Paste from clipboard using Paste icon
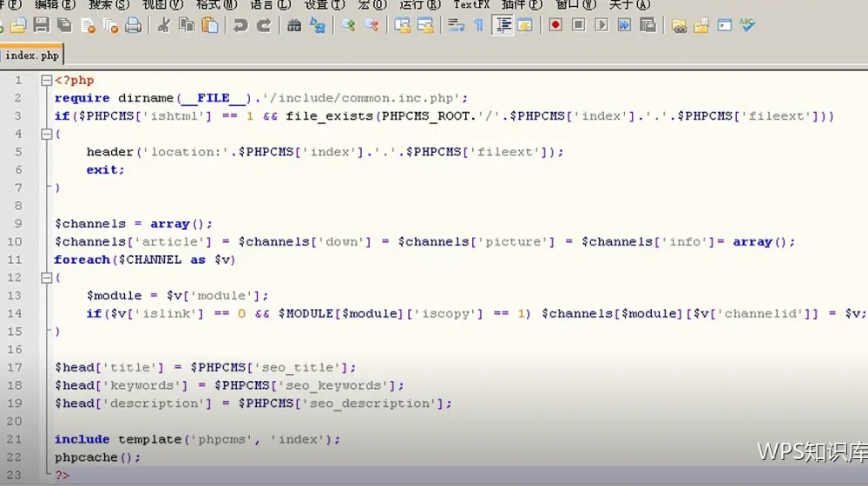 click(x=210, y=25)
